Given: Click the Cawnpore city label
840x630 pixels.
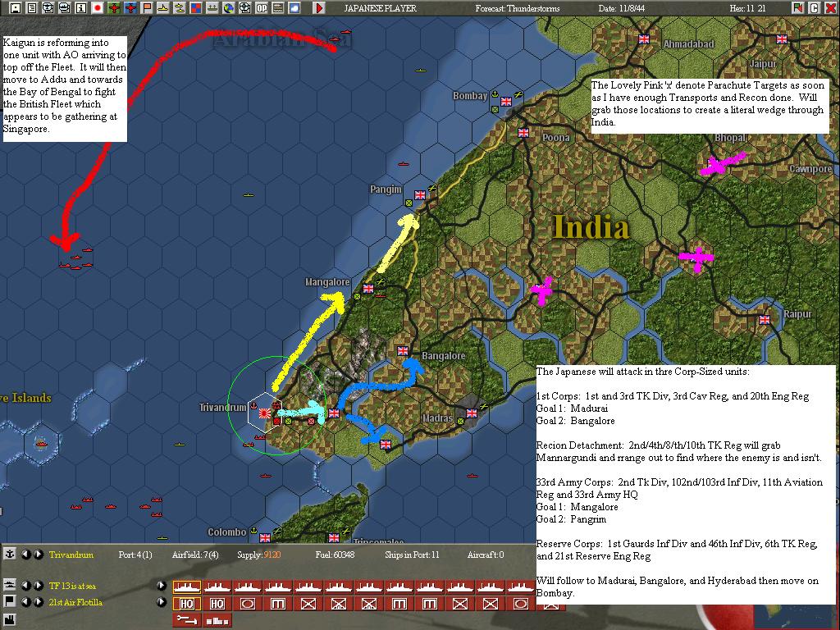Looking at the screenshot, I should (x=810, y=169).
